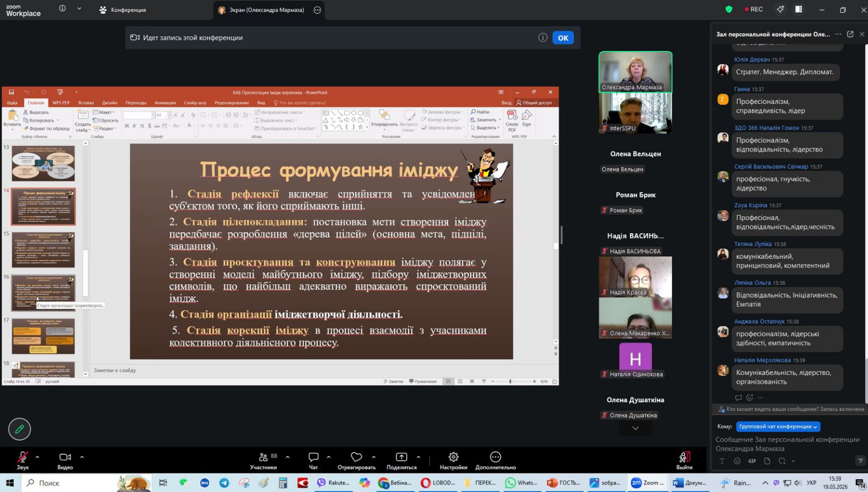Unmute microphone with the Звук button
The height and width of the screenshot is (492, 868).
22,457
